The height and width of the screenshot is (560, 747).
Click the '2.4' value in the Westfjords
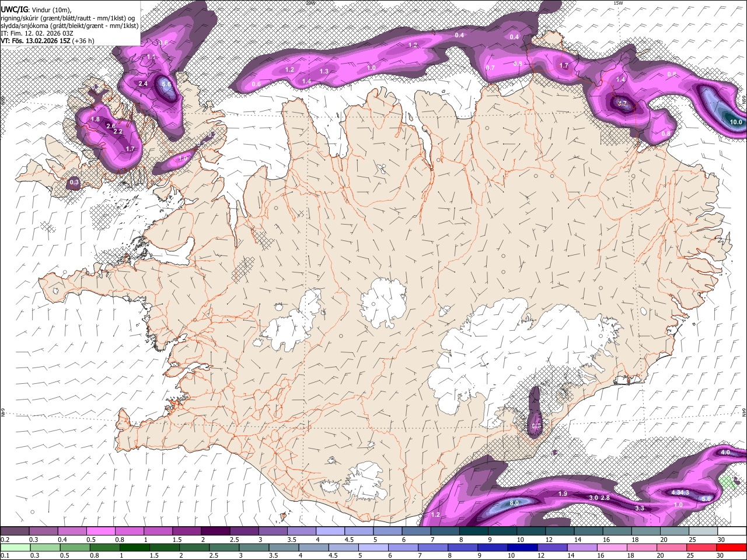tap(143, 84)
